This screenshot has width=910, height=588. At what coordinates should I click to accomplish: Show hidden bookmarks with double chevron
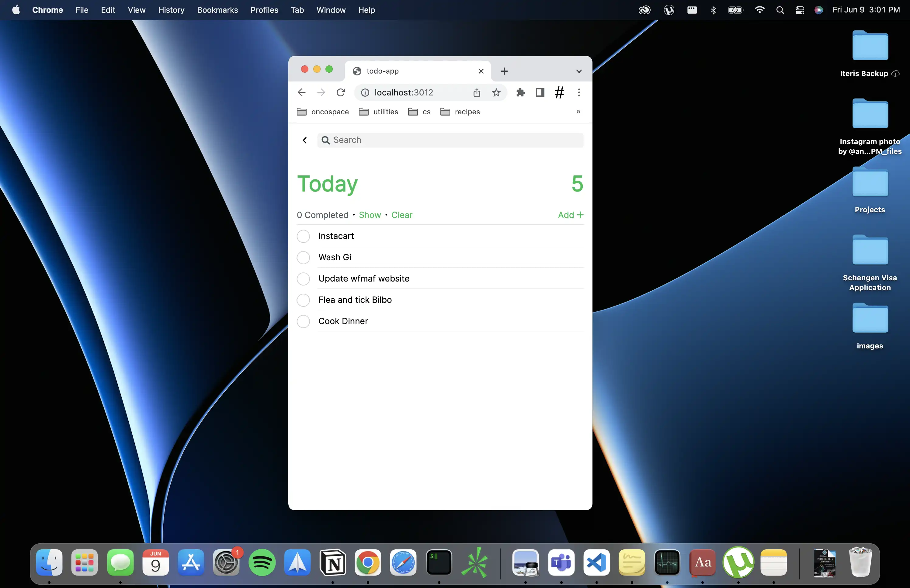coord(578,112)
